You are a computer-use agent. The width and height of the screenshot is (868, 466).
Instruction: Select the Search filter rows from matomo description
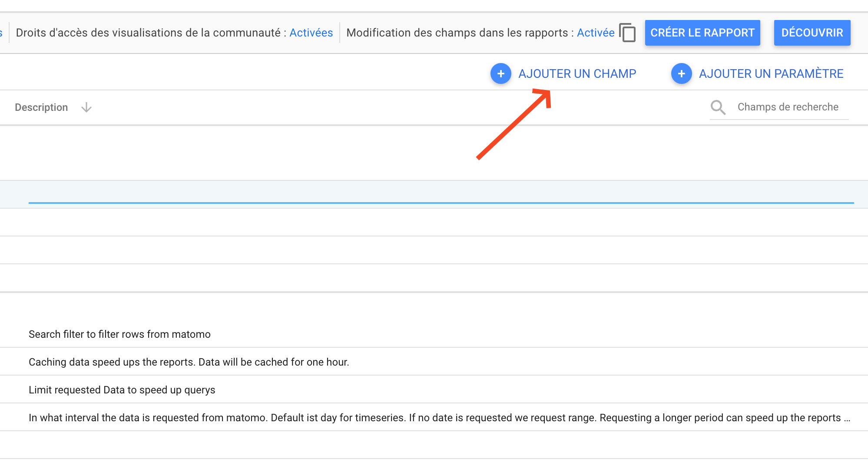coord(119,334)
